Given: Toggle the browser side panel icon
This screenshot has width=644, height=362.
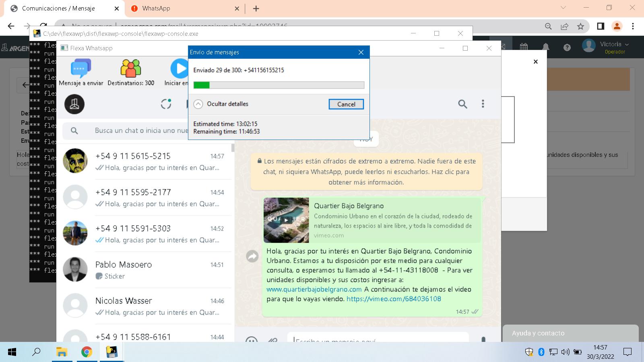Looking at the screenshot, I should point(601,26).
